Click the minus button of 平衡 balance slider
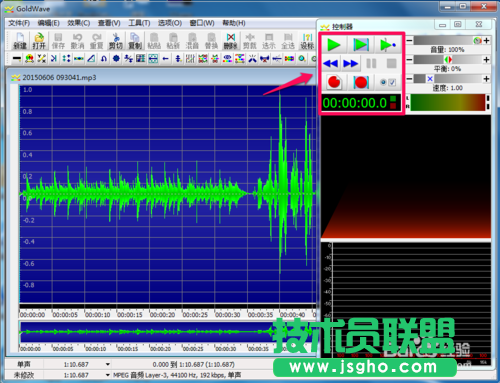500x383 pixels. pos(410,60)
